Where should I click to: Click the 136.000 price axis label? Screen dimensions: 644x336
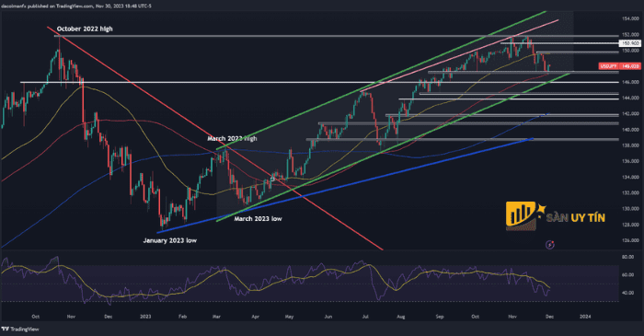[x=629, y=161]
